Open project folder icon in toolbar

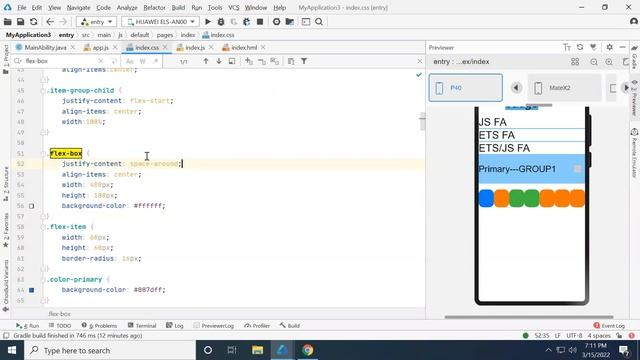pos(7,22)
